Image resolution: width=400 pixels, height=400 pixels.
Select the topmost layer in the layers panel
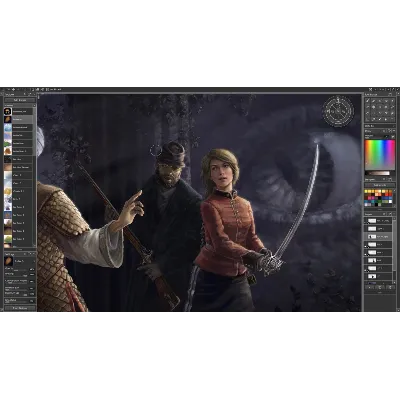[x=378, y=221]
